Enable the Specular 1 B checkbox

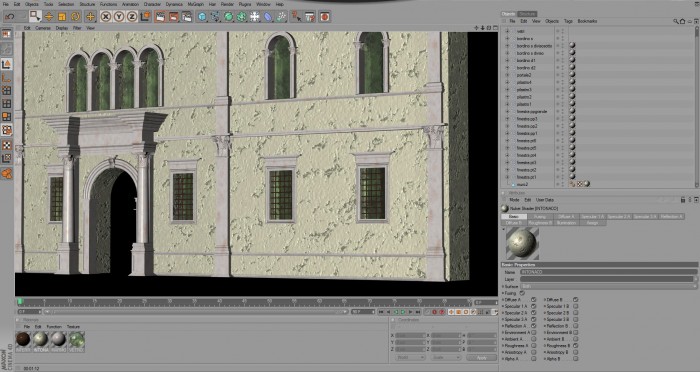click(576, 306)
